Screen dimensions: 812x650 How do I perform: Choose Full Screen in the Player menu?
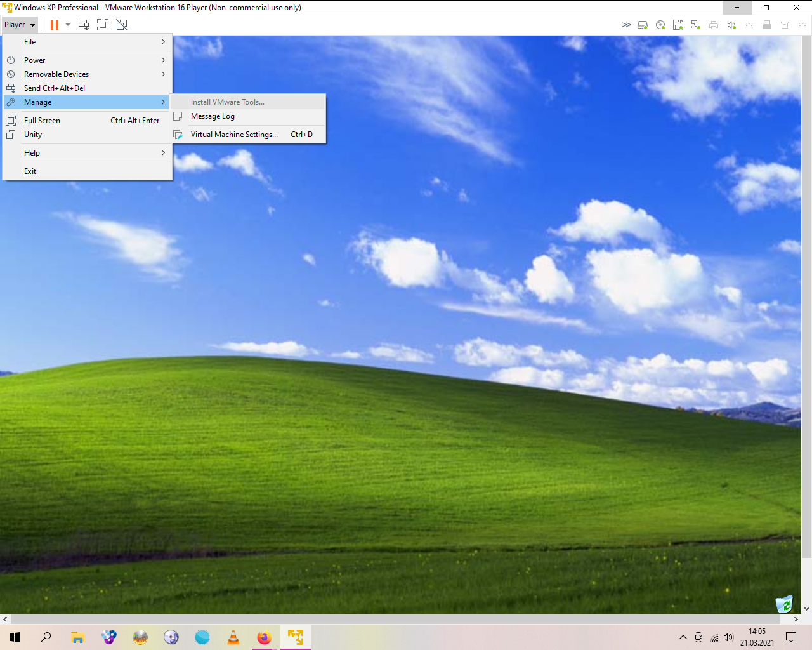coord(87,121)
